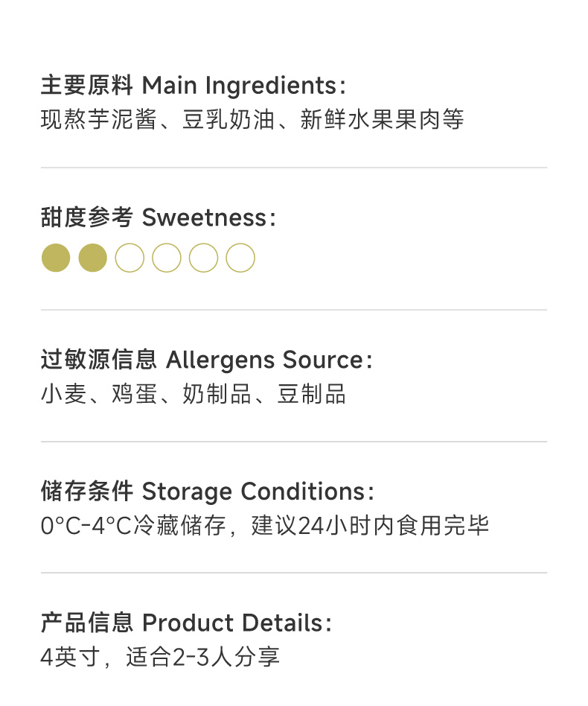
Task: Click the 现熬芋泥酱 ingredient text
Action: [99, 120]
